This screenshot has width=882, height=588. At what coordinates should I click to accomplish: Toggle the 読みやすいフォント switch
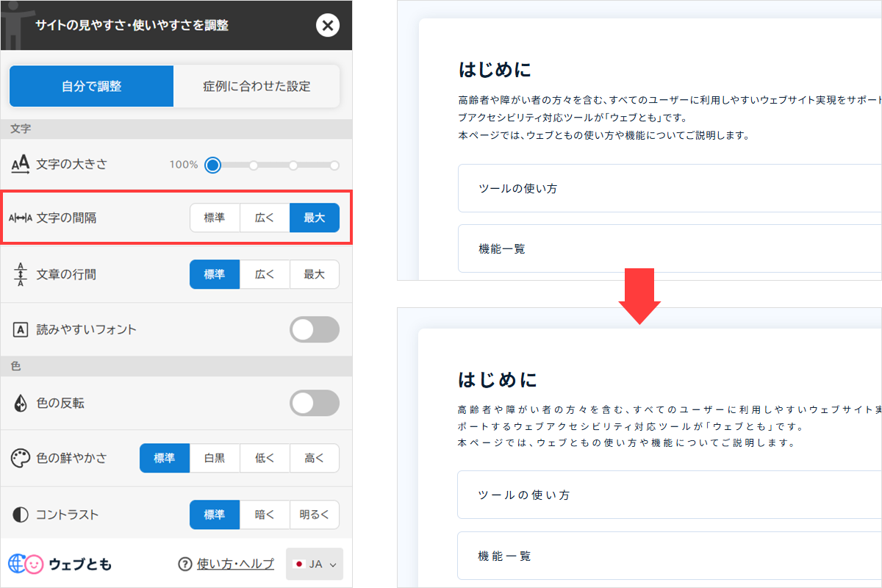coord(315,330)
